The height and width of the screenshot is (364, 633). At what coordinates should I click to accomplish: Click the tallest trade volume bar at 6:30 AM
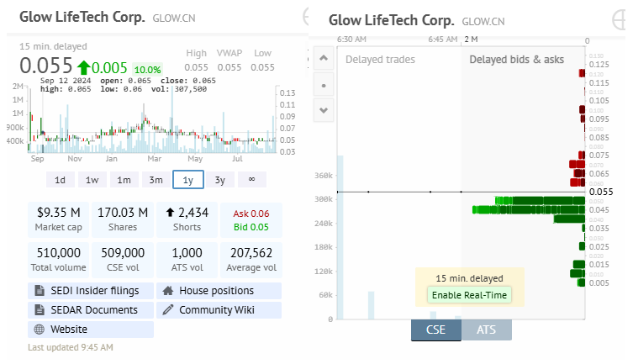[340, 237]
